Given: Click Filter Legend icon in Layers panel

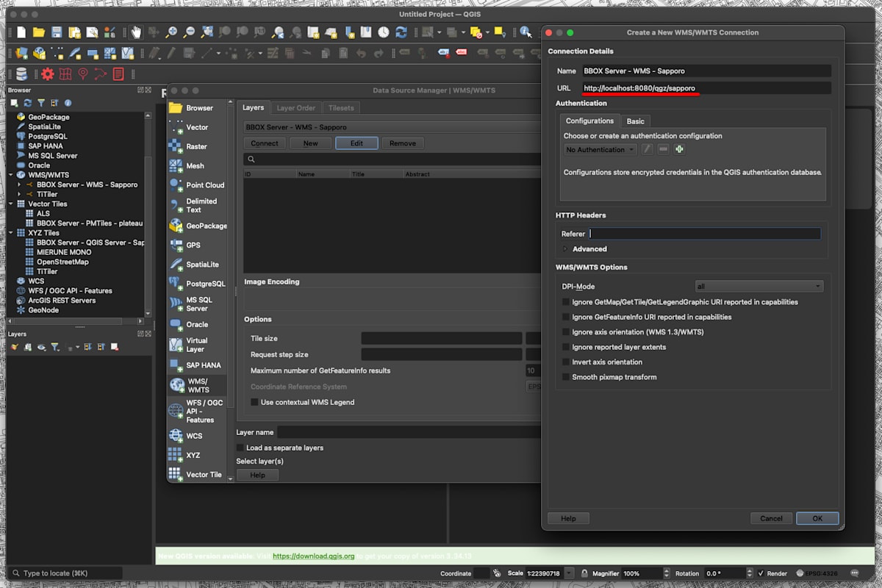Looking at the screenshot, I should [54, 347].
